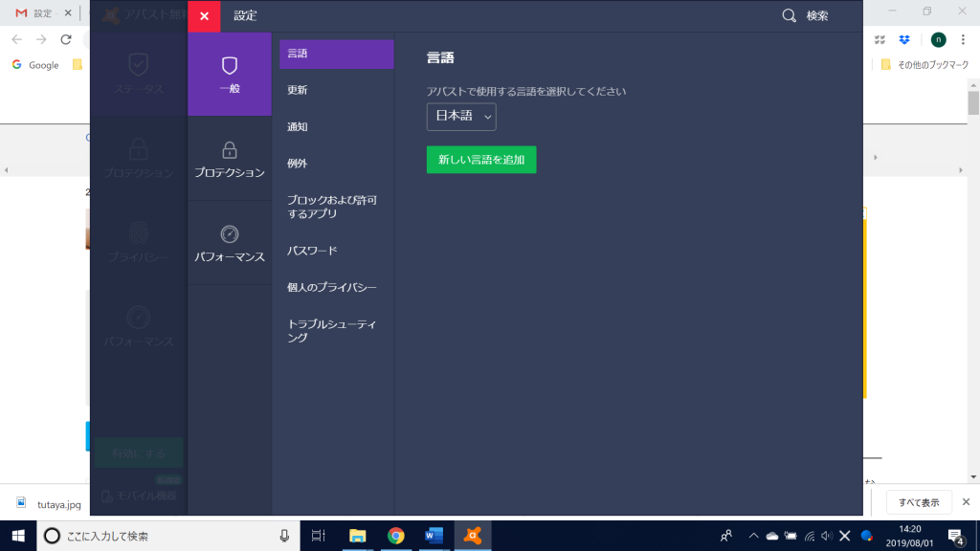Viewport: 980px width, 551px height.
Task: Open Task View from taskbar
Action: pos(318,536)
